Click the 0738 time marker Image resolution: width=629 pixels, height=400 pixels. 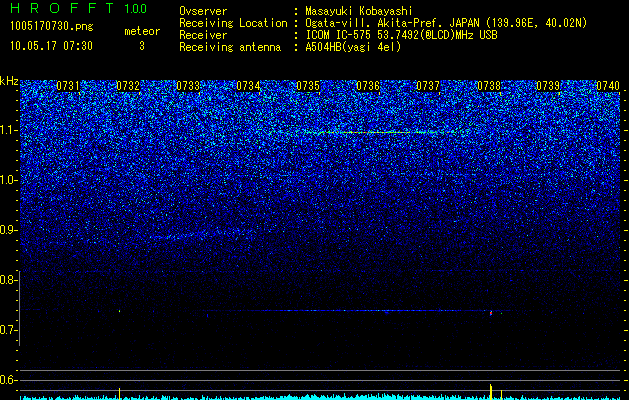pos(489,86)
